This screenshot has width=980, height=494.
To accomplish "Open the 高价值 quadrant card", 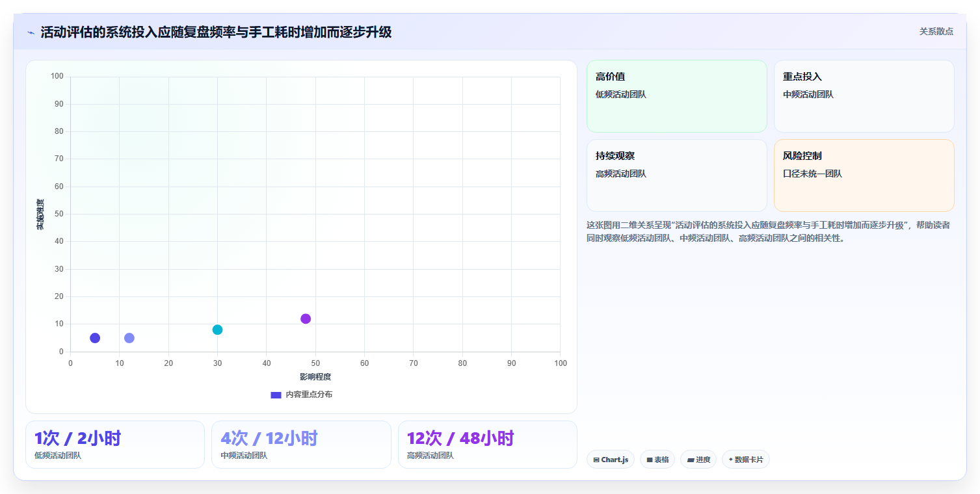I will (x=677, y=96).
